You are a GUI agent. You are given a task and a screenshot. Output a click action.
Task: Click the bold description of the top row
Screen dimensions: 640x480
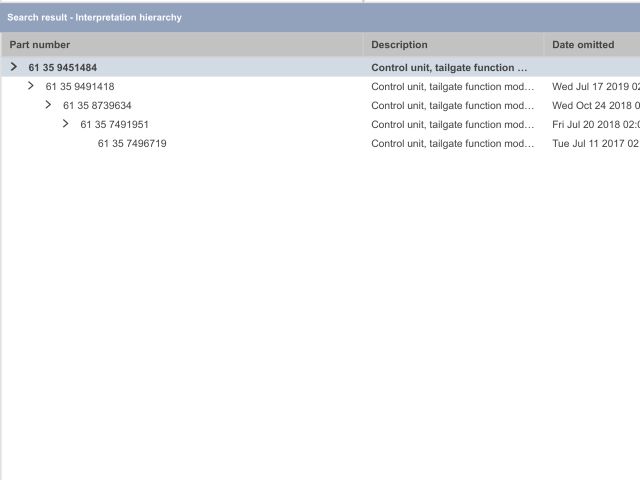click(x=449, y=68)
